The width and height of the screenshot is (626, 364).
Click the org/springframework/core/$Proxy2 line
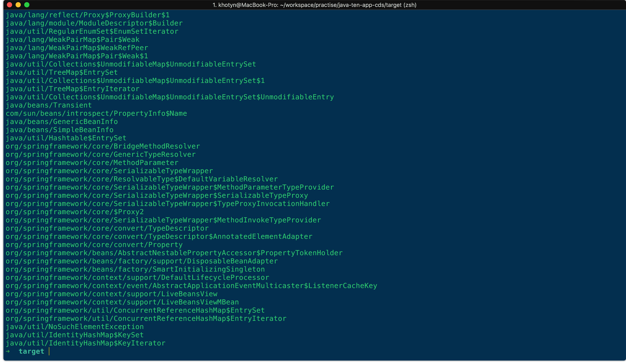[75, 212]
